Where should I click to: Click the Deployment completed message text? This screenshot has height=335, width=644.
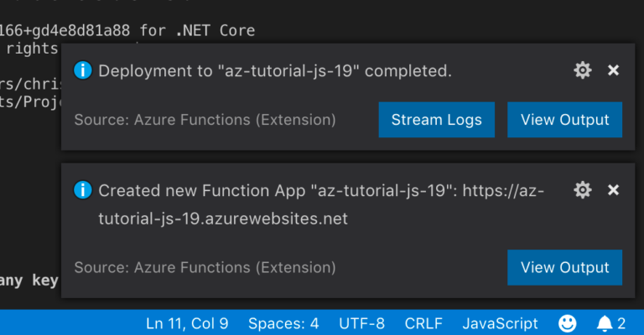click(275, 71)
